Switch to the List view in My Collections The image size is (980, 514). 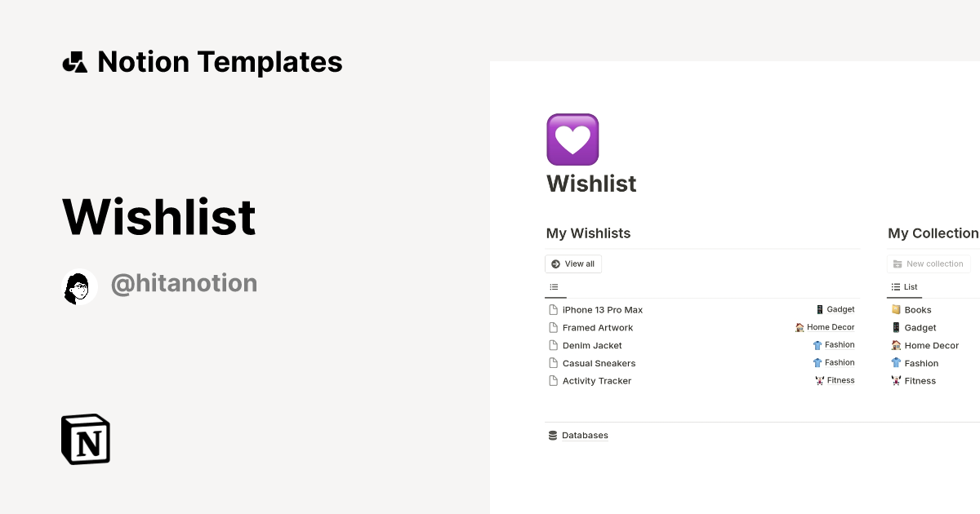click(903, 286)
